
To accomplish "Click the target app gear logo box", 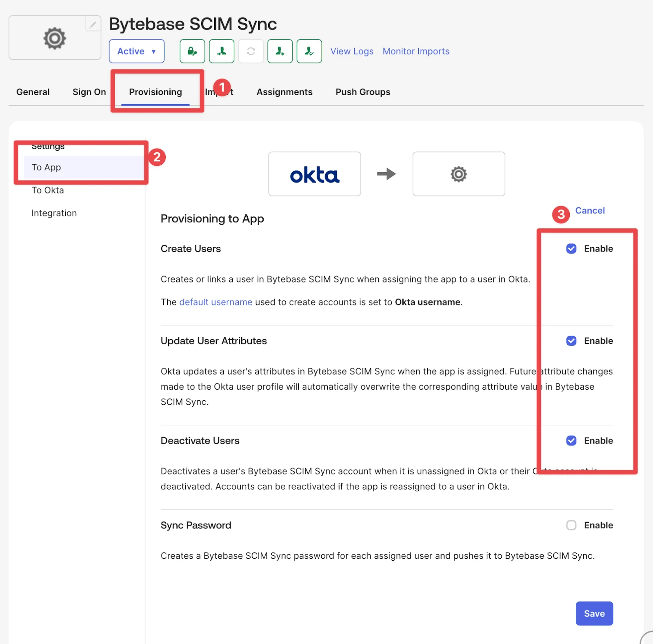I will coord(459,174).
